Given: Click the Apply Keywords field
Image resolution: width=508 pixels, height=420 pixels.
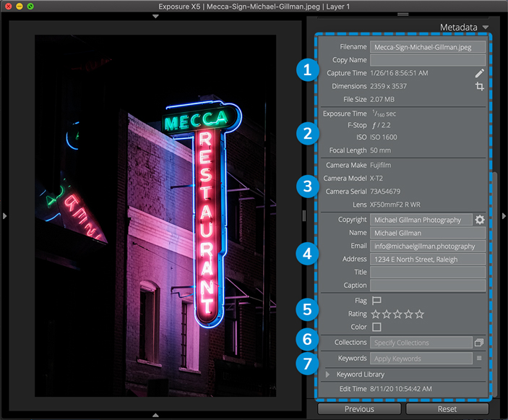Looking at the screenshot, I should (x=421, y=359).
